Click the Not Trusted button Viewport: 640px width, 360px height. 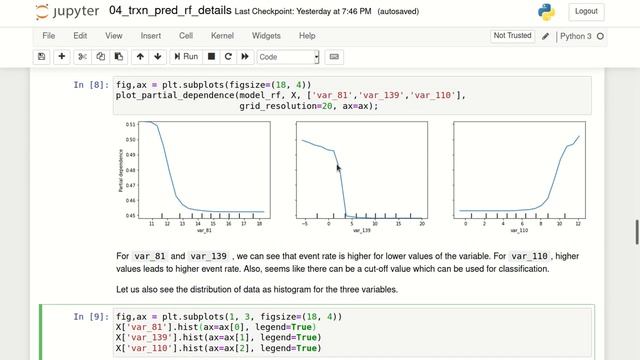pos(512,36)
